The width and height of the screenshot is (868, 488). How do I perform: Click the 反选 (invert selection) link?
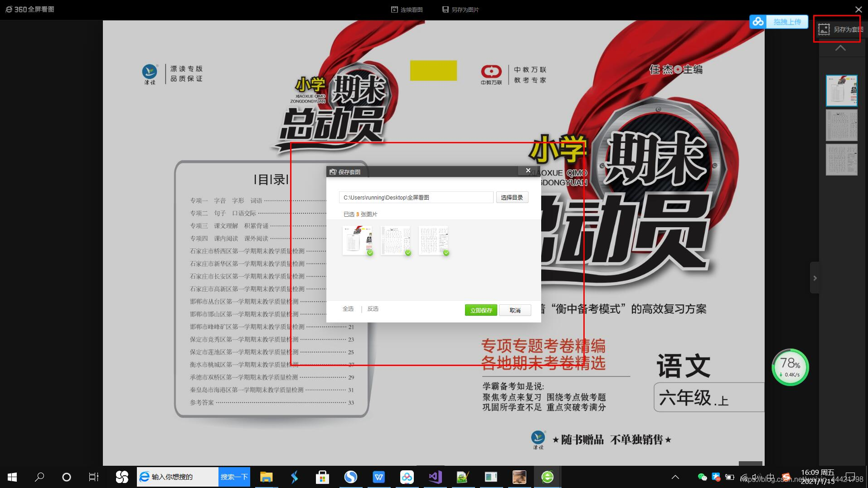373,309
